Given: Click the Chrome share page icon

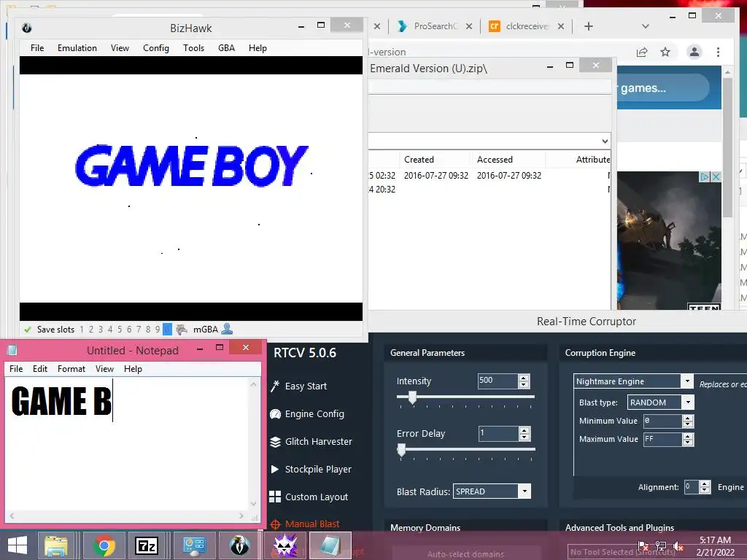Looking at the screenshot, I should pyautogui.click(x=642, y=52).
